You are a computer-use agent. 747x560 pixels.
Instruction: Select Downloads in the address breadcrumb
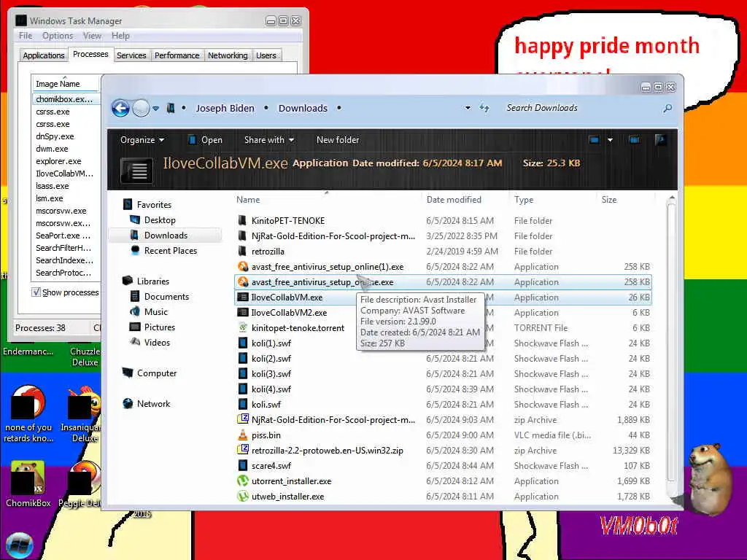[x=303, y=108]
